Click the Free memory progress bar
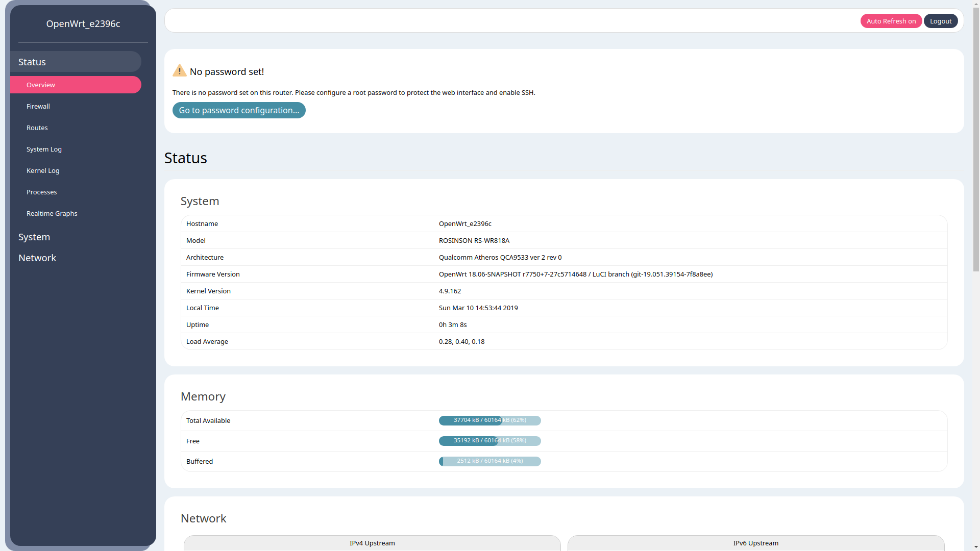 (489, 441)
